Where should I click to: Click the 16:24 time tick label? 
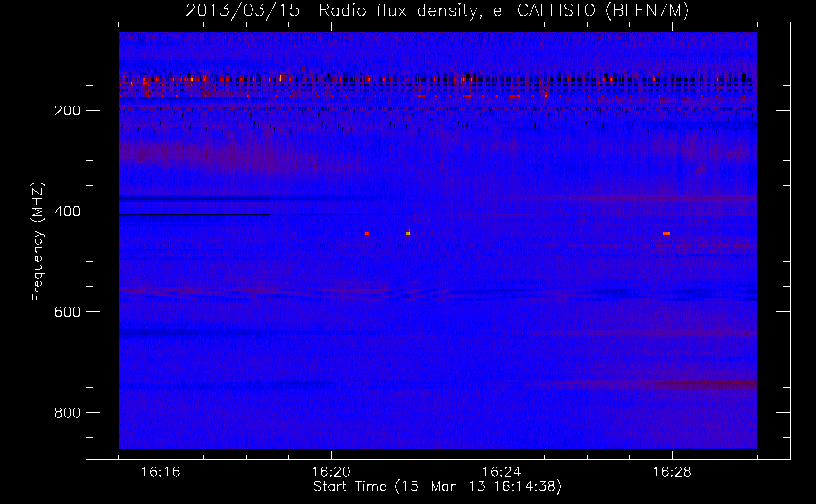[x=502, y=472]
